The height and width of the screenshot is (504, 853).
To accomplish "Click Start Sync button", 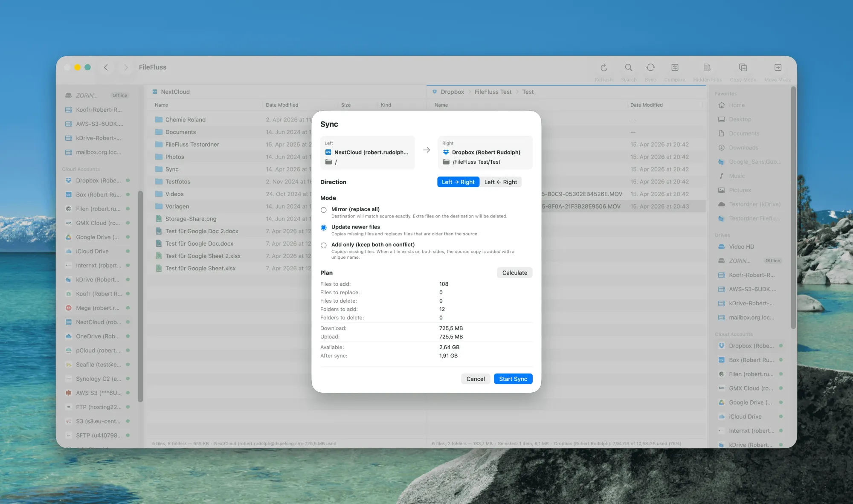I will tap(513, 379).
